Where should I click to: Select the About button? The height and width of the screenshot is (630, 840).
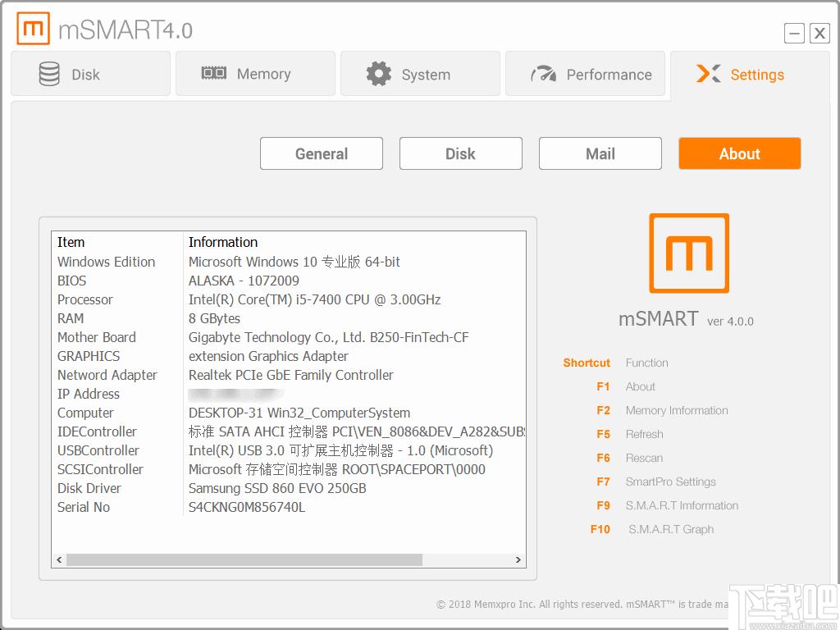[x=740, y=153]
